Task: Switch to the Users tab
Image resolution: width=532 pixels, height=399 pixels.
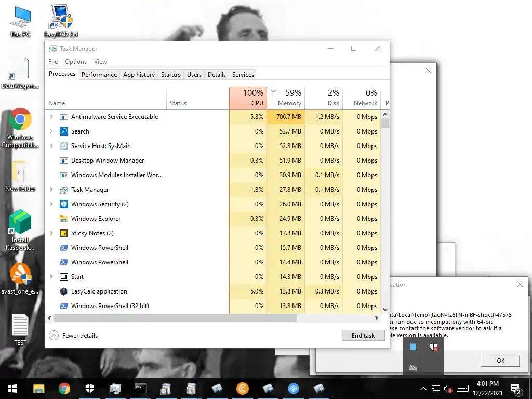Action: coord(194,75)
